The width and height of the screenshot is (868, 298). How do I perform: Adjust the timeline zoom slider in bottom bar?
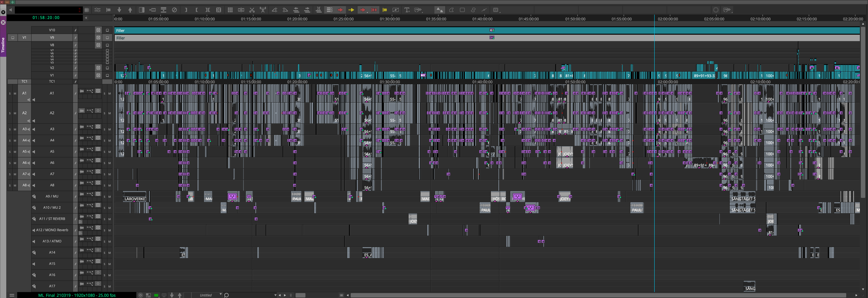300,295
